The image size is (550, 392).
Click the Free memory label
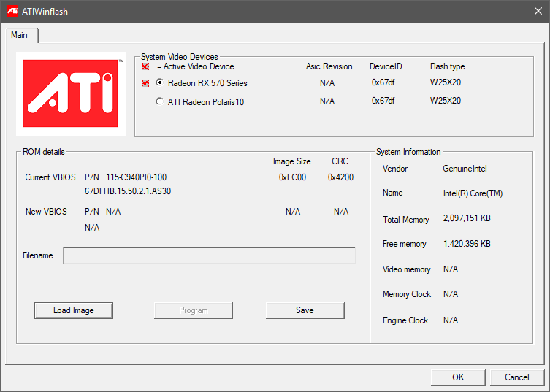pyautogui.click(x=404, y=244)
